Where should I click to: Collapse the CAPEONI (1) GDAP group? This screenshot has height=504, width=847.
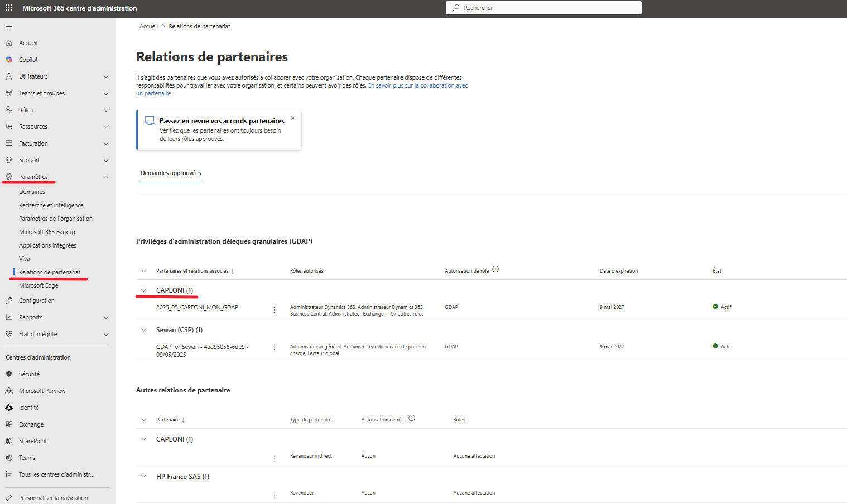143,290
